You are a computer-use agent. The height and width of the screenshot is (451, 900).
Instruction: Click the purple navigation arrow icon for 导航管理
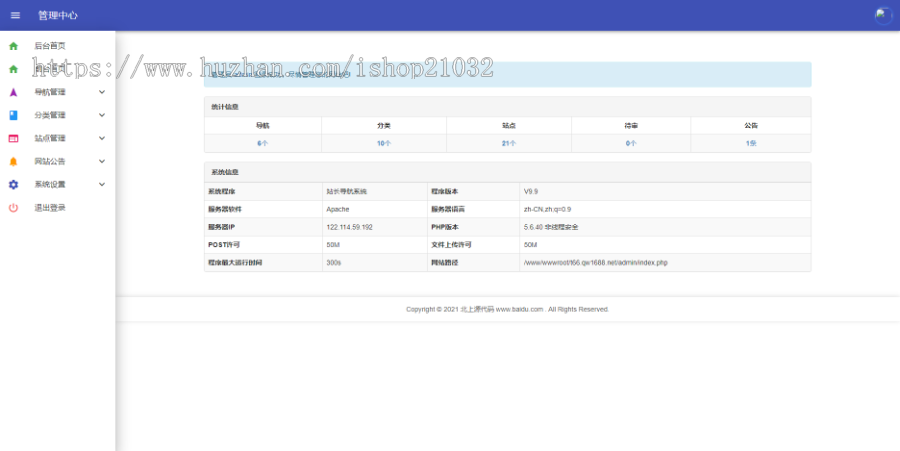point(13,92)
